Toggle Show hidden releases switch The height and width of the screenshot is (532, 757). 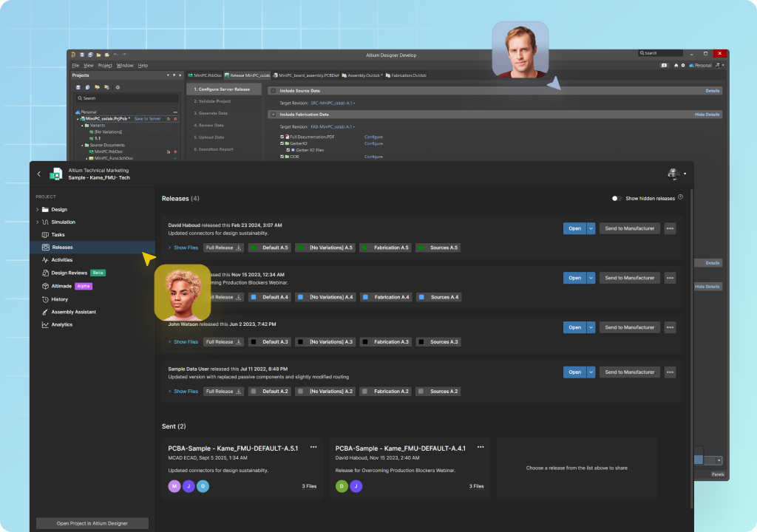click(x=616, y=198)
